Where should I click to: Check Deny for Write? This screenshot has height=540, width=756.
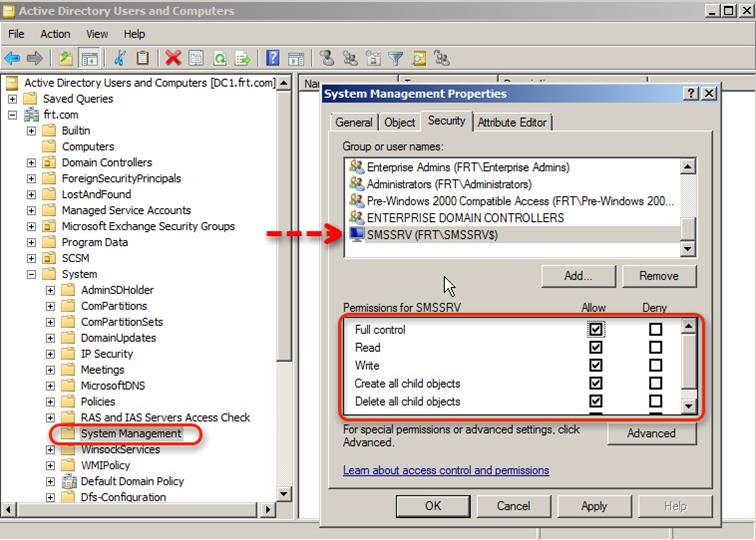pyautogui.click(x=655, y=365)
